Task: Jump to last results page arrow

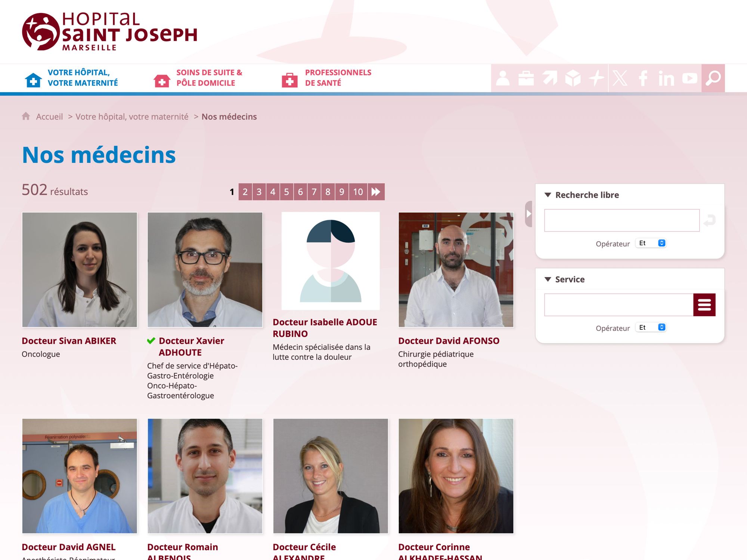Action: click(376, 192)
